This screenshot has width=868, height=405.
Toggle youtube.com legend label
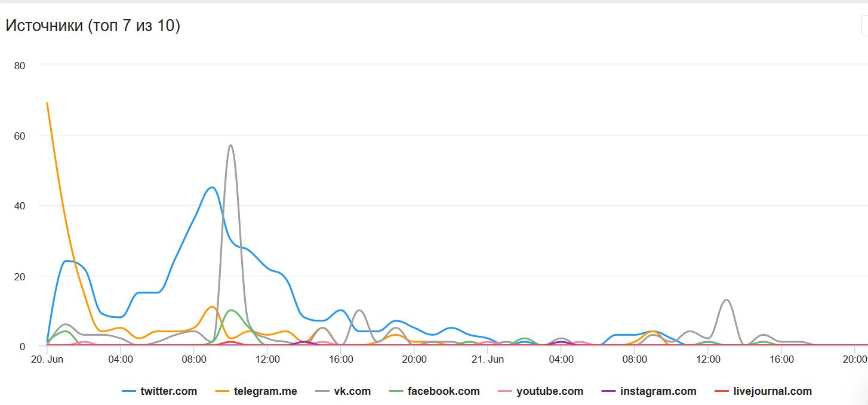[x=549, y=391]
